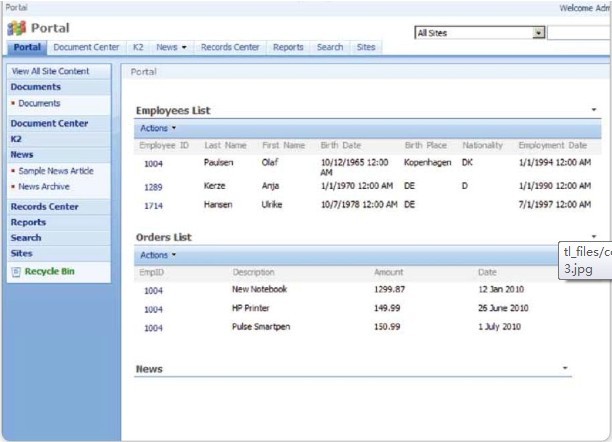Open News Archive in sidebar
Viewport: 612px width, 442px height.
tap(44, 186)
